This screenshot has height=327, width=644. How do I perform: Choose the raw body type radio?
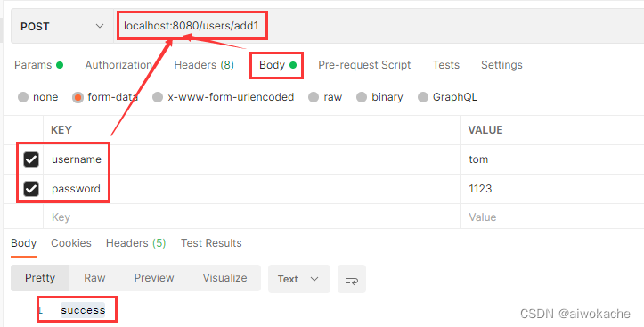(x=314, y=97)
